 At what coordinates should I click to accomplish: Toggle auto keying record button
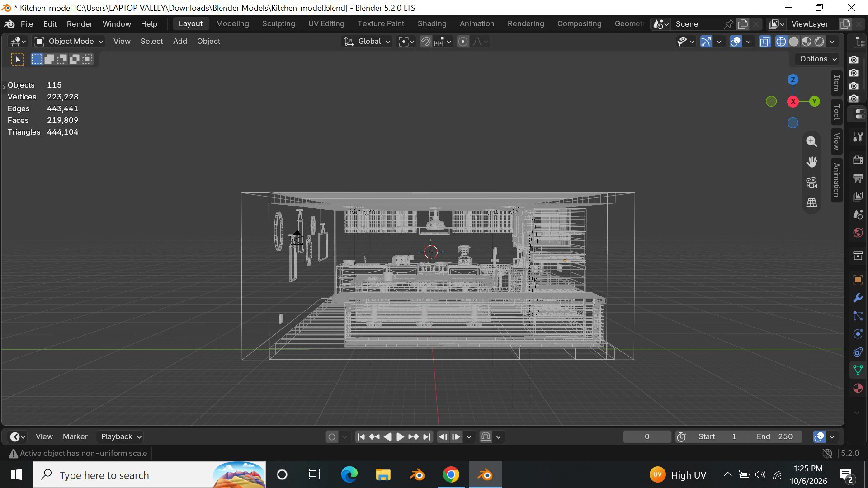tap(332, 437)
